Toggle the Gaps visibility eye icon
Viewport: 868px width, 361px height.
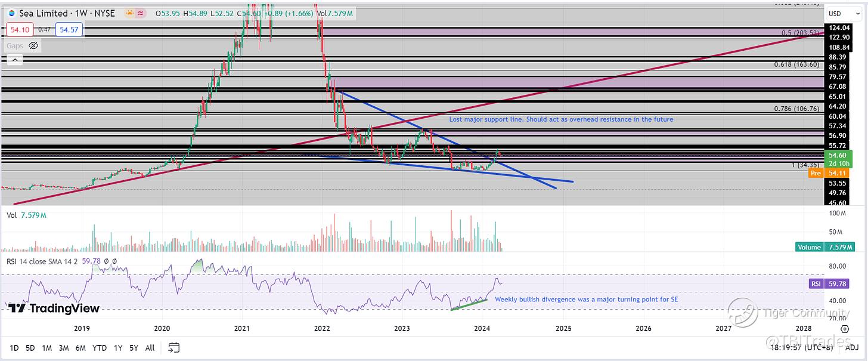coord(33,45)
